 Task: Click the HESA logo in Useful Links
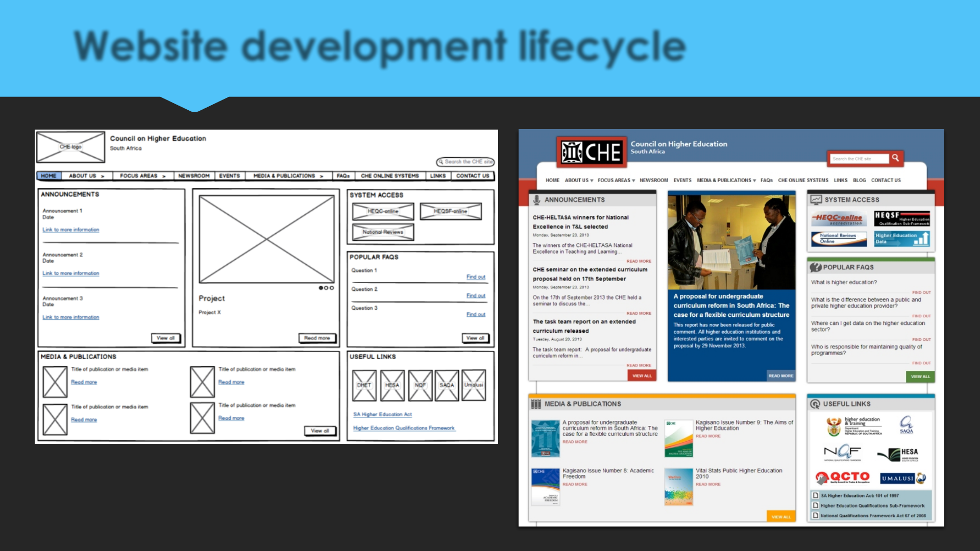pos(898,454)
